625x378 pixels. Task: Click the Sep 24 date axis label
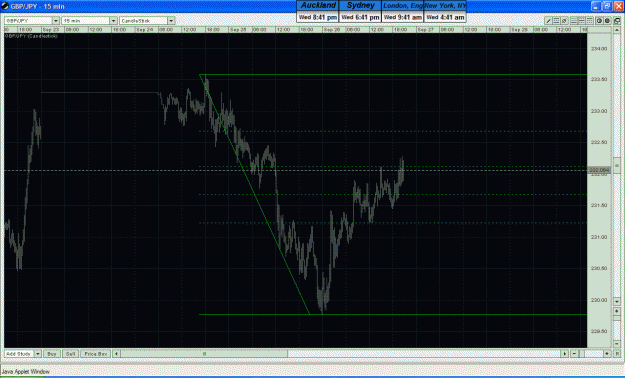point(144,30)
